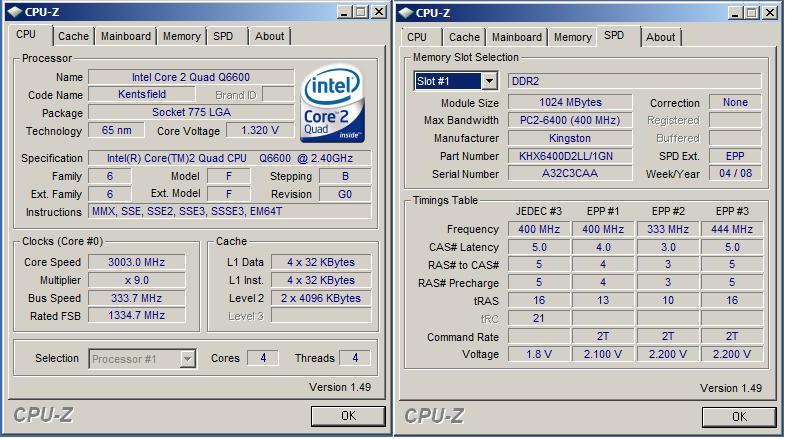787x439 pixels.
Task: Click the EPP #1 Command Rate 2T value
Action: pos(603,336)
